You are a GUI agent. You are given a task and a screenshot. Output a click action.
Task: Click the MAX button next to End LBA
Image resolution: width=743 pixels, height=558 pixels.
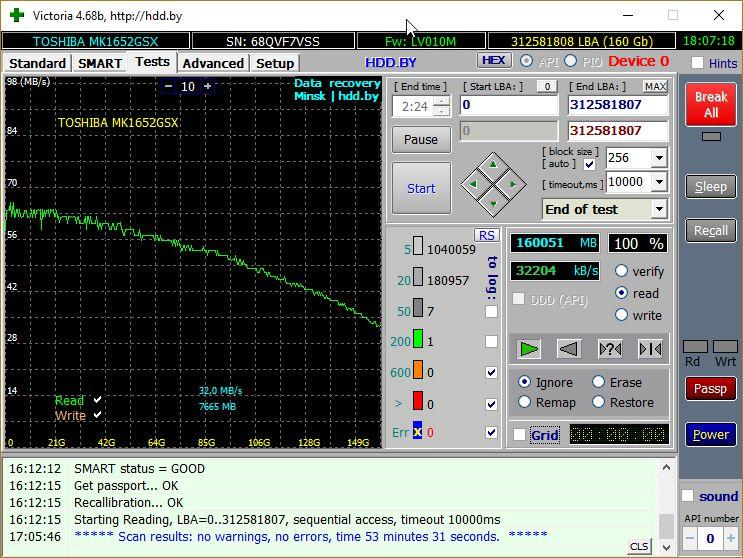tap(655, 86)
